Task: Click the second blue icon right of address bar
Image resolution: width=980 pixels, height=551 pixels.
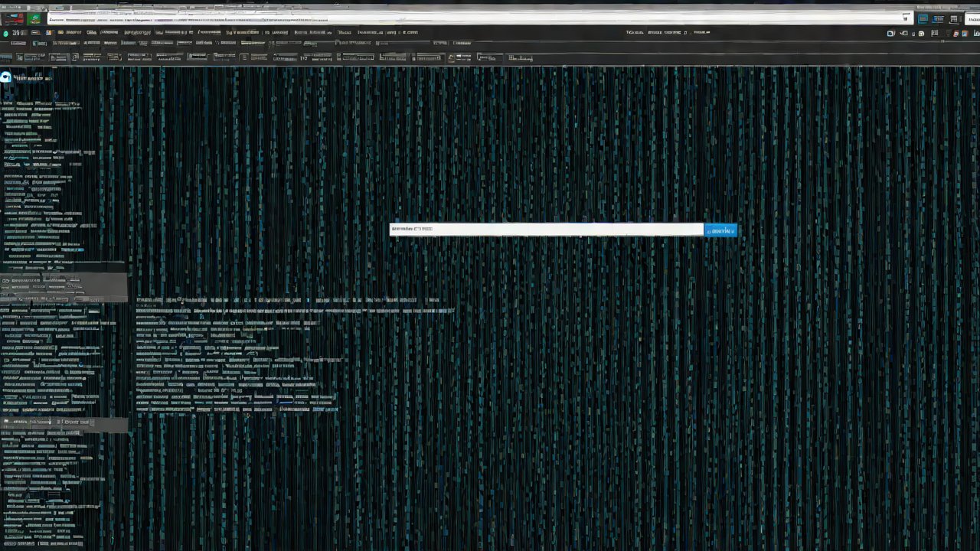Action: click(938, 19)
